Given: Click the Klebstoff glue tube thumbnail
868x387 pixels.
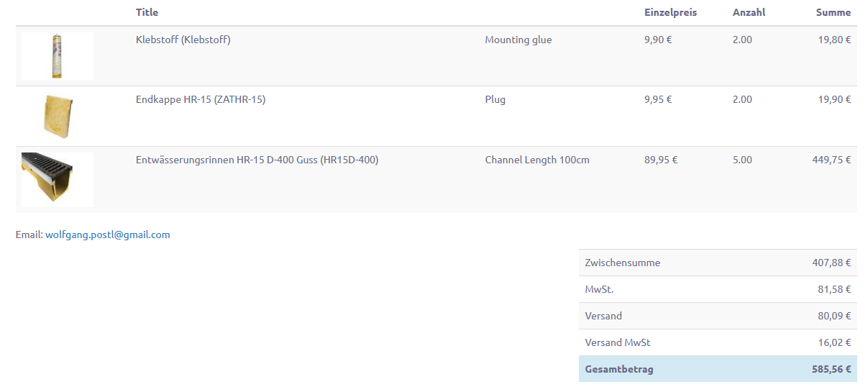Looking at the screenshot, I should (x=58, y=56).
